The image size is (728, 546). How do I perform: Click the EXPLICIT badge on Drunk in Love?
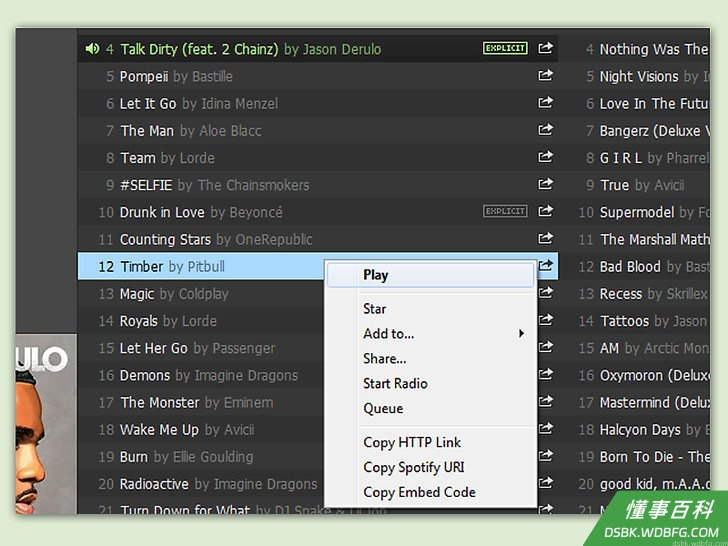505,211
